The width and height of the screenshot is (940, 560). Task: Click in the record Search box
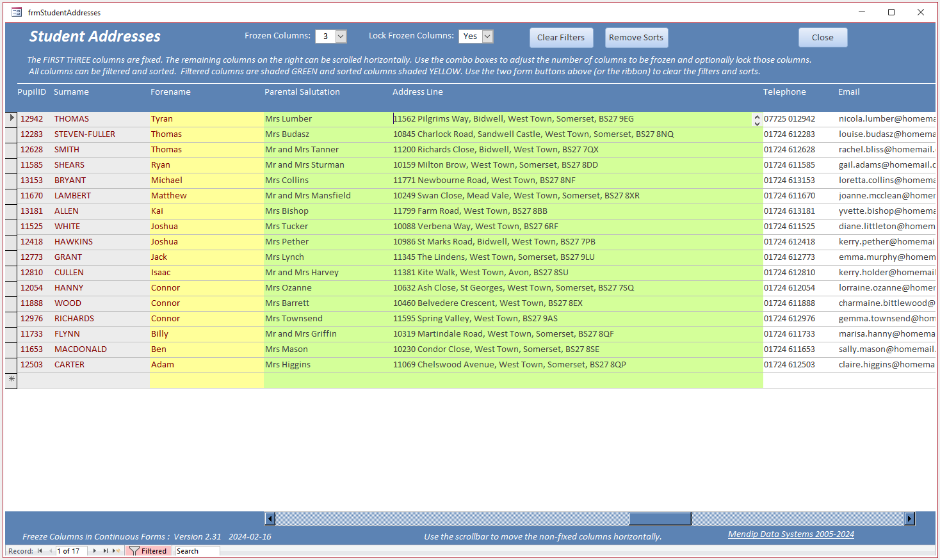point(197,551)
